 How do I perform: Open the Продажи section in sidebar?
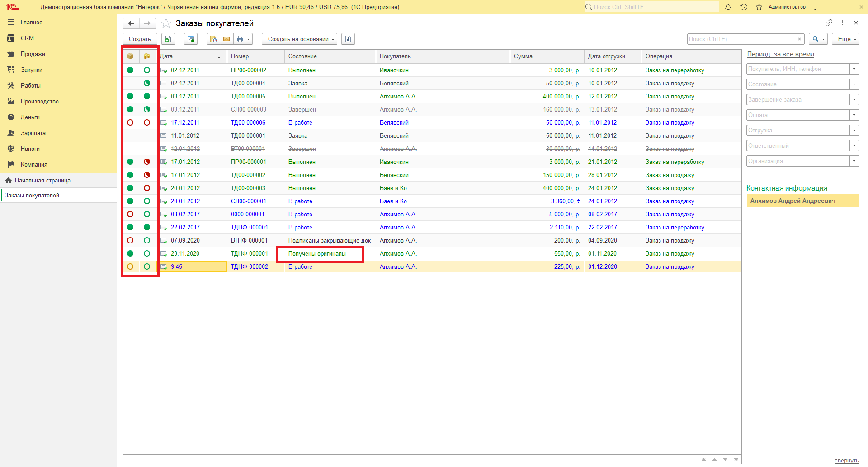(x=33, y=54)
